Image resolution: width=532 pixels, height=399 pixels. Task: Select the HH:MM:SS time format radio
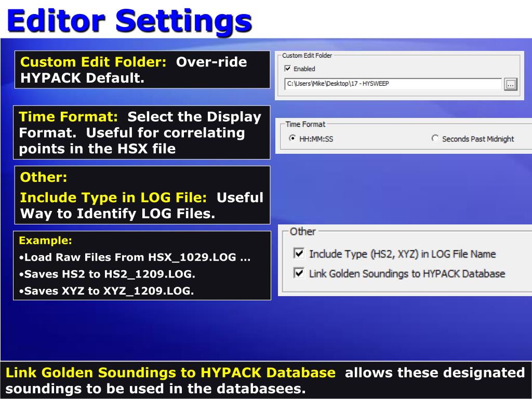click(x=292, y=138)
